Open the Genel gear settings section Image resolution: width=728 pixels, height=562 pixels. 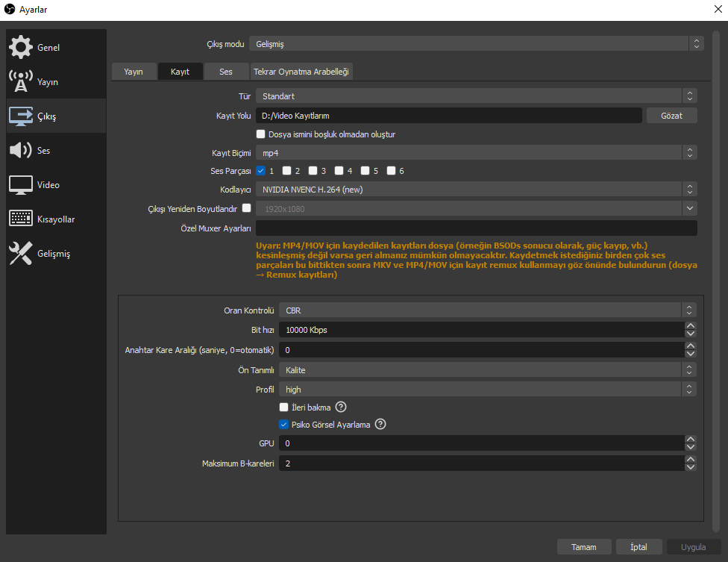pos(21,47)
